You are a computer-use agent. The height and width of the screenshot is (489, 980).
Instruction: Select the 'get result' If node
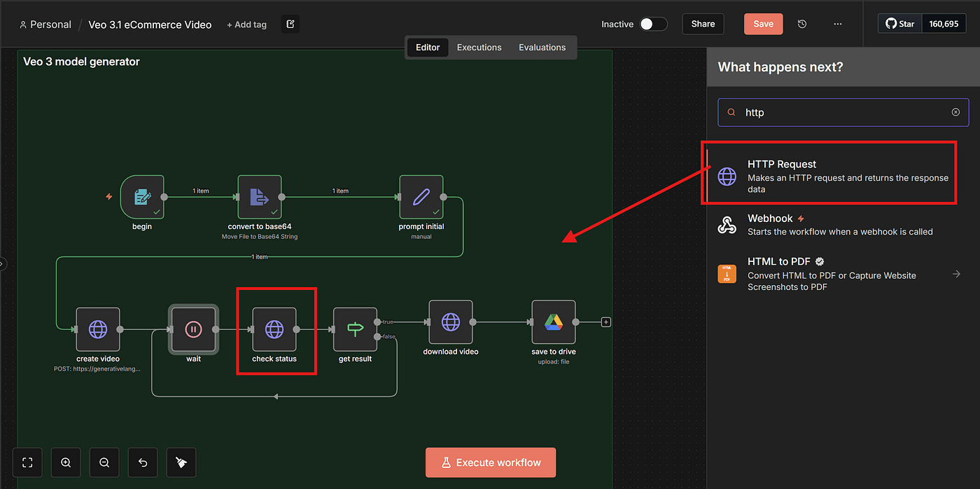pyautogui.click(x=355, y=329)
